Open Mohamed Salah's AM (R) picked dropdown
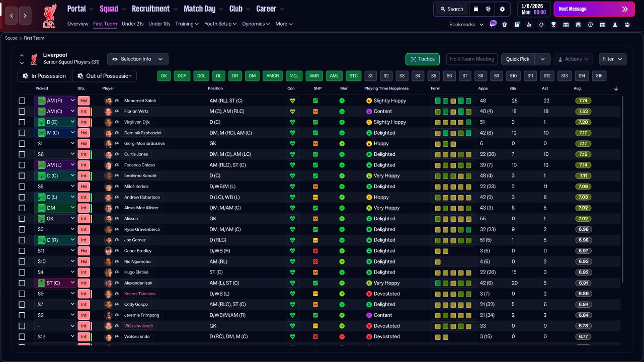Screen dimensions: 644x362 pyautogui.click(x=55, y=101)
